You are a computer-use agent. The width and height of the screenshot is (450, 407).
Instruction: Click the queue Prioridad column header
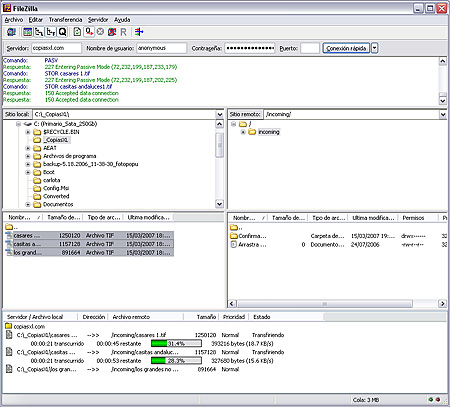[x=234, y=317]
